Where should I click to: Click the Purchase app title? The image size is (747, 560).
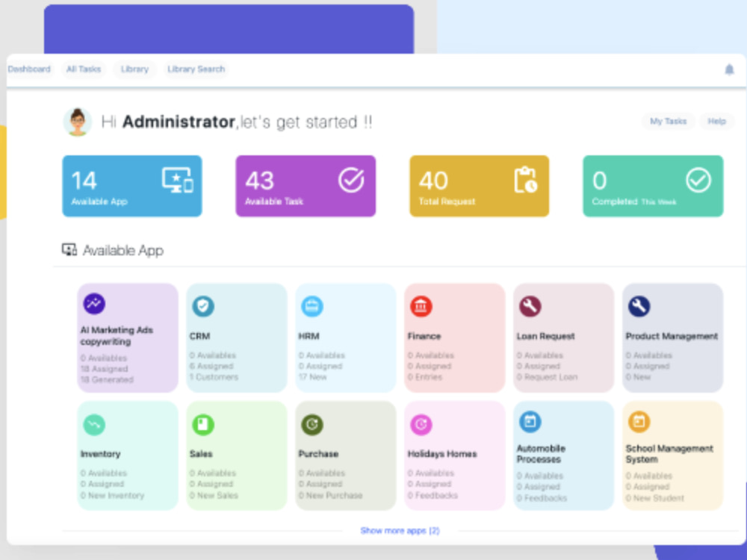318,454
